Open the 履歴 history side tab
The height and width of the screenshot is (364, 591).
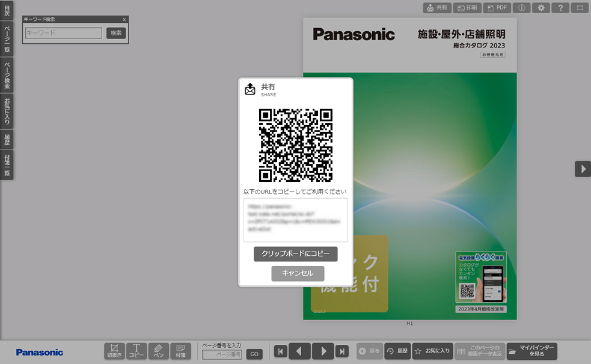(7, 139)
